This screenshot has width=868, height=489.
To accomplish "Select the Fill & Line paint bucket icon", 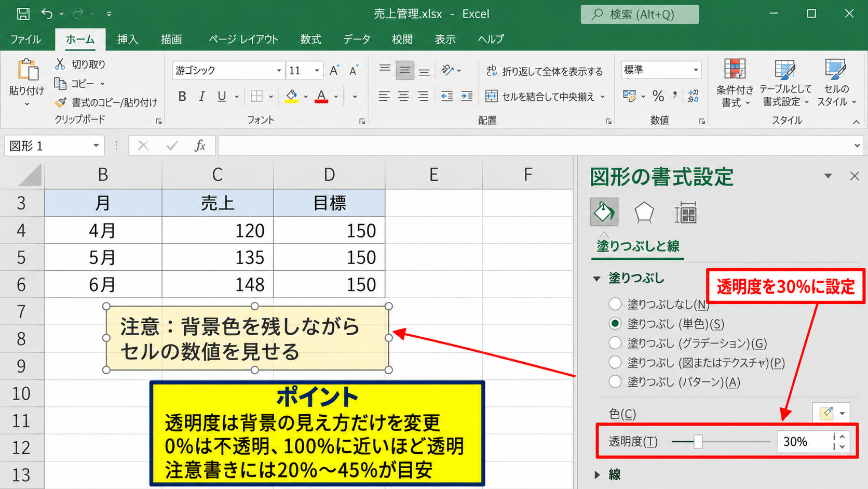I will coord(604,212).
